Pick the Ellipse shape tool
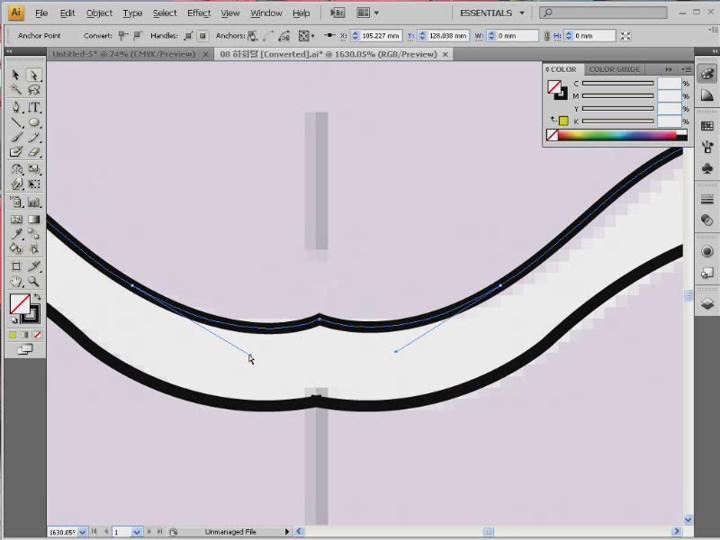This screenshot has height=540, width=720. pyautogui.click(x=33, y=123)
